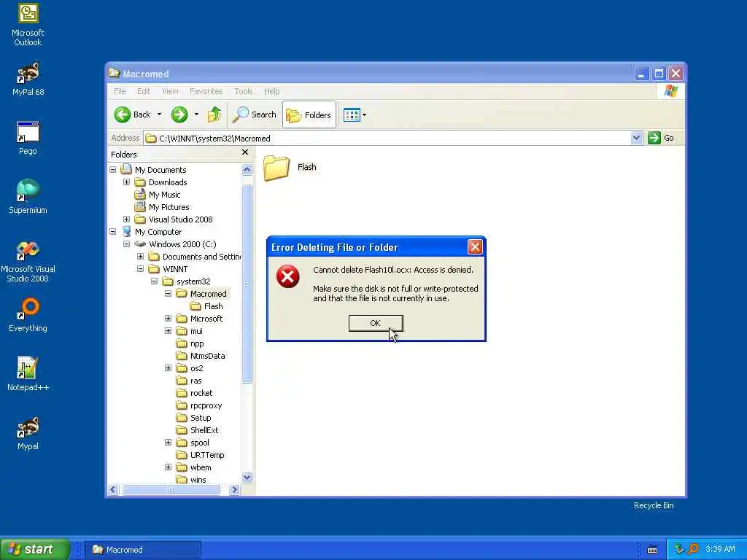Screen dimensions: 747x560
Task: Expand the os2 folder tree node
Action: [x=169, y=367]
